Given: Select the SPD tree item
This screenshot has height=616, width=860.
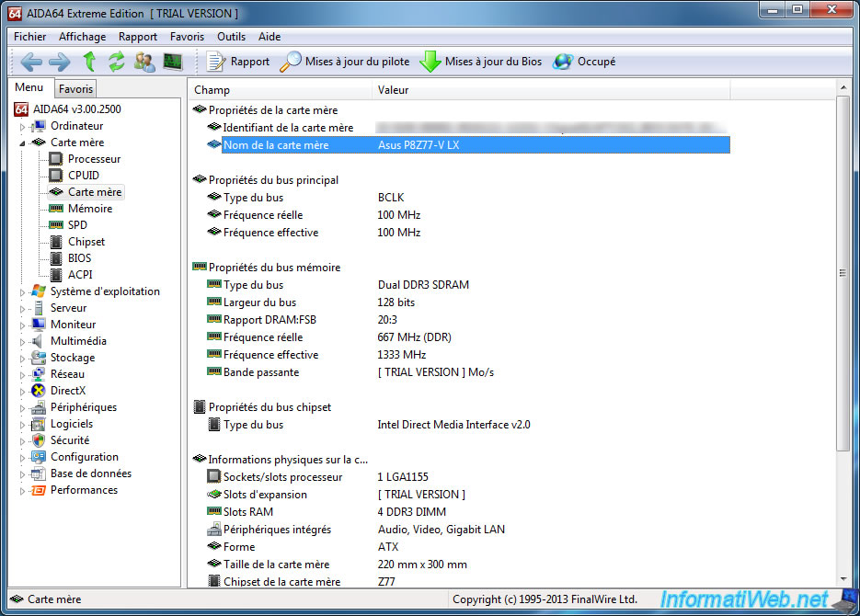Looking at the screenshot, I should click(77, 224).
